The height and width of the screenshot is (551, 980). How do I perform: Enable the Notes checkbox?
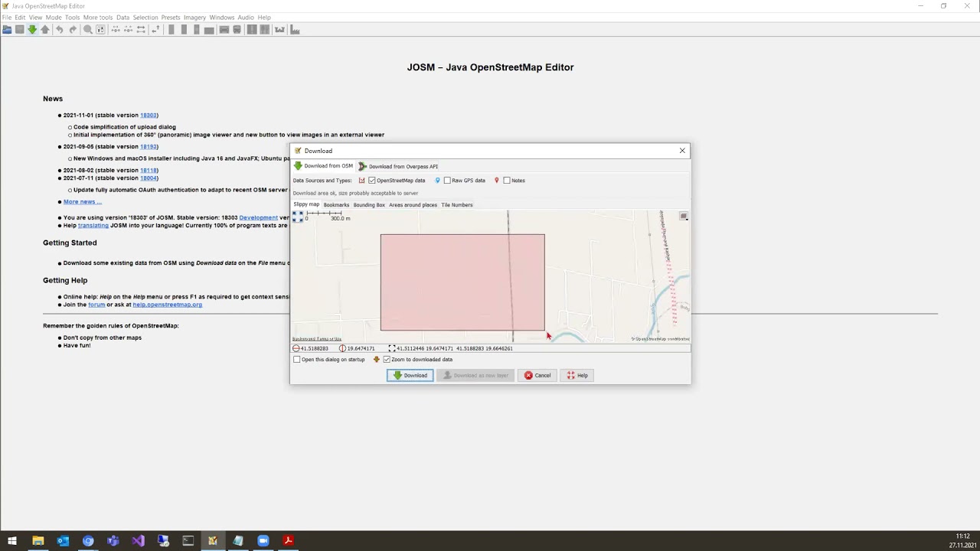(x=506, y=181)
